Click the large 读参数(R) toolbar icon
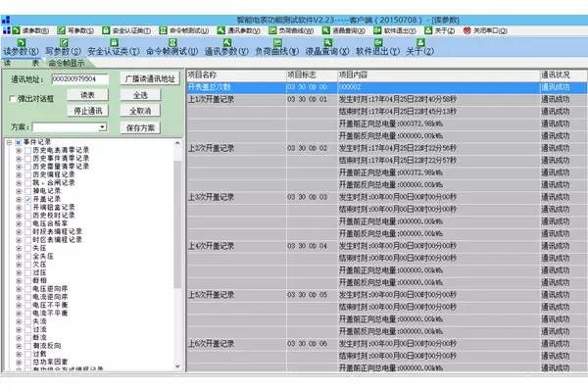The height and width of the screenshot is (392, 588). coord(22,43)
